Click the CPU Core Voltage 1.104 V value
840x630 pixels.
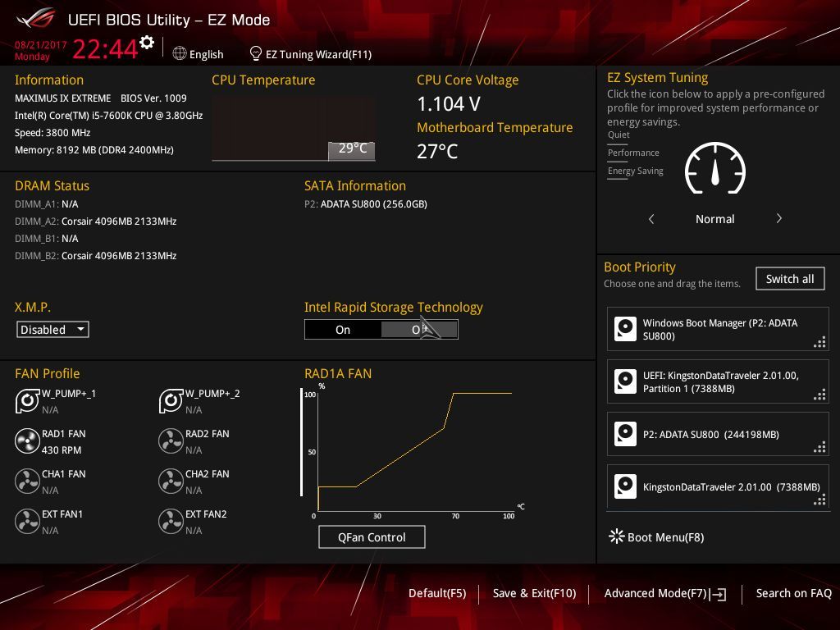point(449,103)
